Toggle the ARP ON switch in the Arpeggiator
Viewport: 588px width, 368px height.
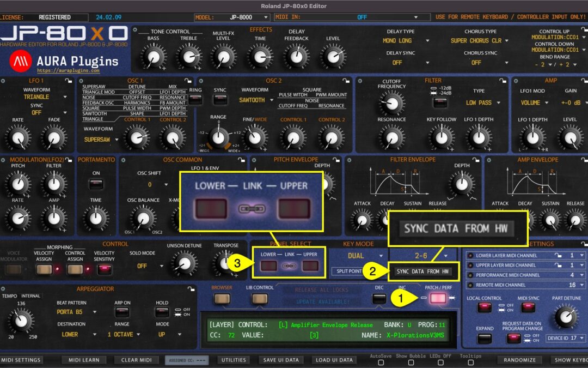[x=121, y=312]
